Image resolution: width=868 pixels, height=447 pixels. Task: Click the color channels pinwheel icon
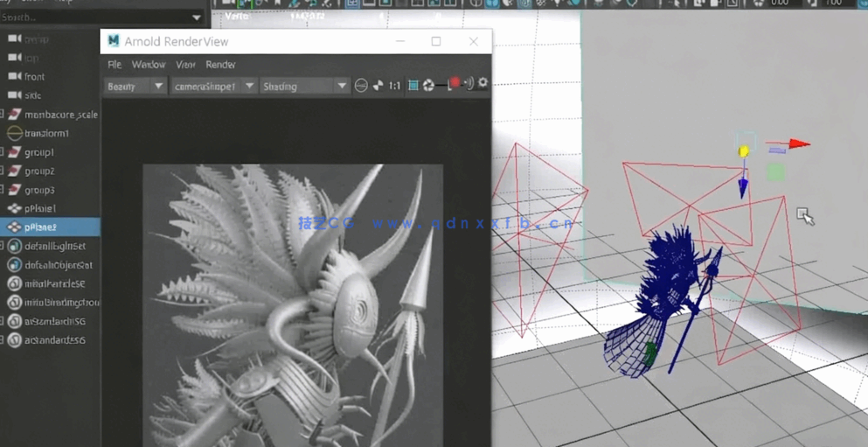(378, 86)
